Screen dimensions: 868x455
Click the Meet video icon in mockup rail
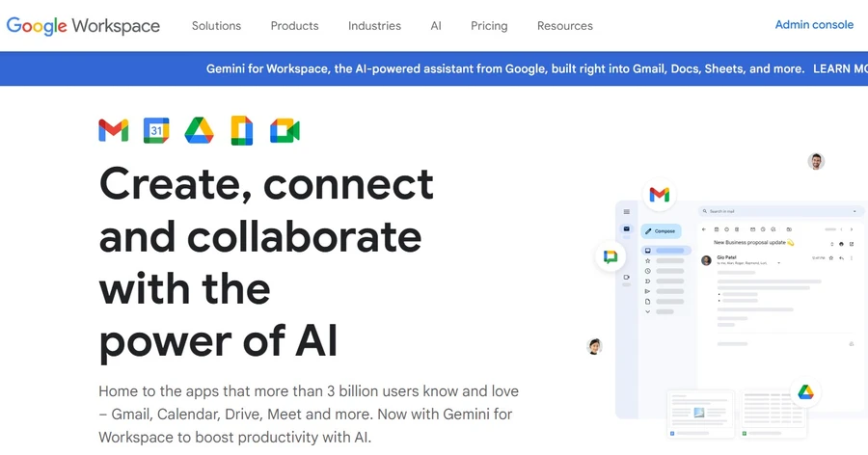627,278
